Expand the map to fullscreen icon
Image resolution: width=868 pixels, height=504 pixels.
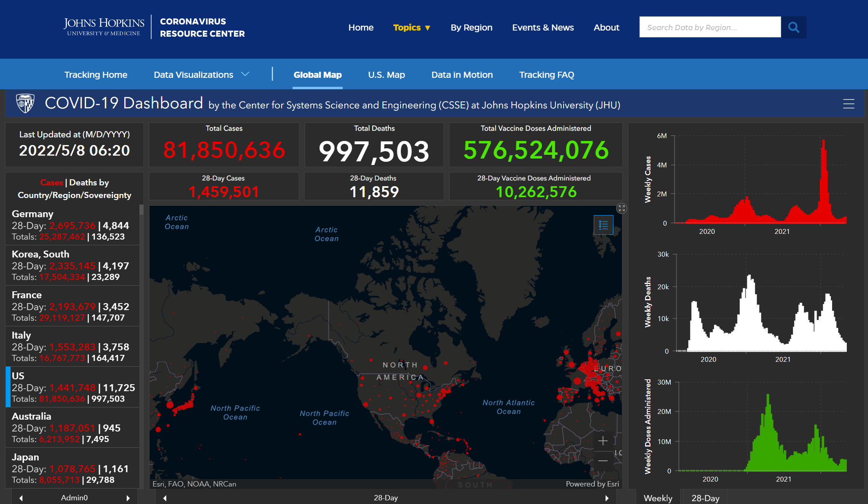621,209
